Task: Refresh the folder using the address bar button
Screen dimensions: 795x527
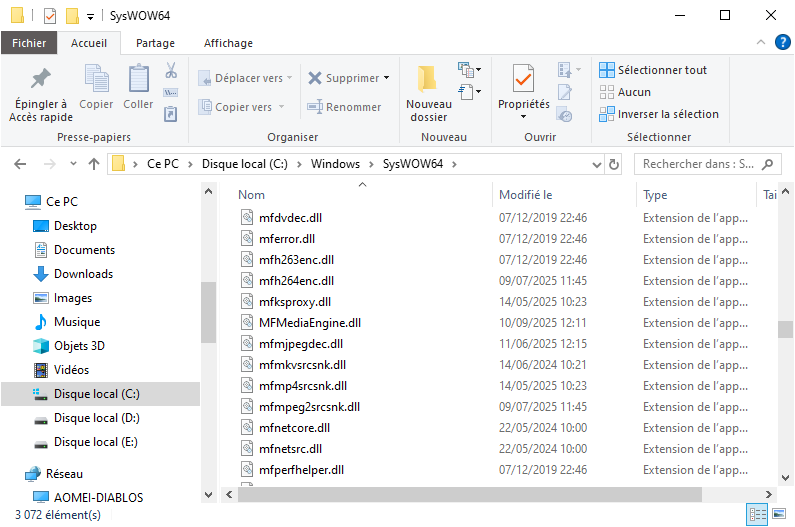Action: click(x=613, y=164)
